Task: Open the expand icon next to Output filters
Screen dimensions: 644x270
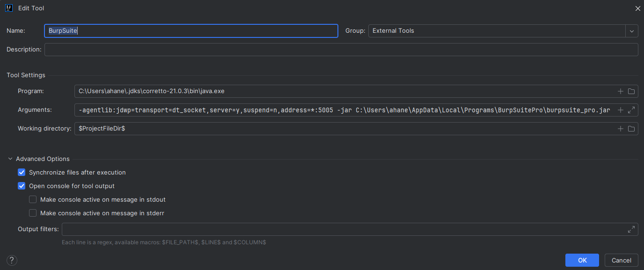Action: tap(631, 229)
